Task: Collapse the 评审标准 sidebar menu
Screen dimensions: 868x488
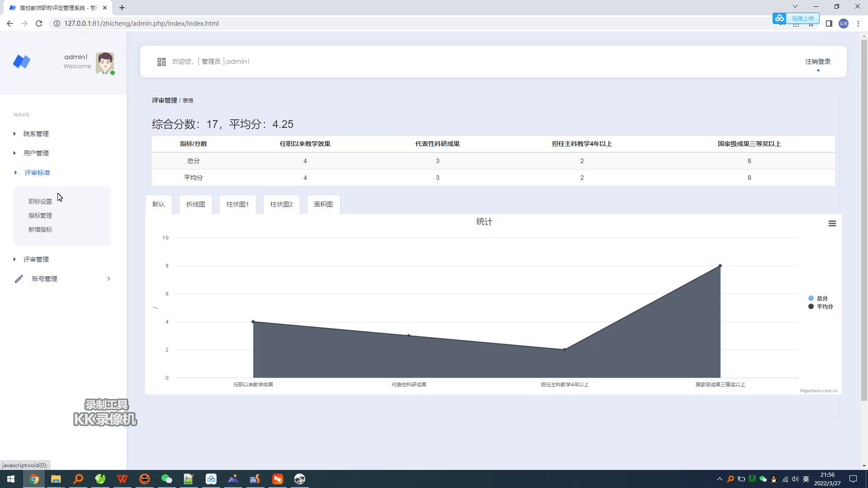Action: pos(37,173)
